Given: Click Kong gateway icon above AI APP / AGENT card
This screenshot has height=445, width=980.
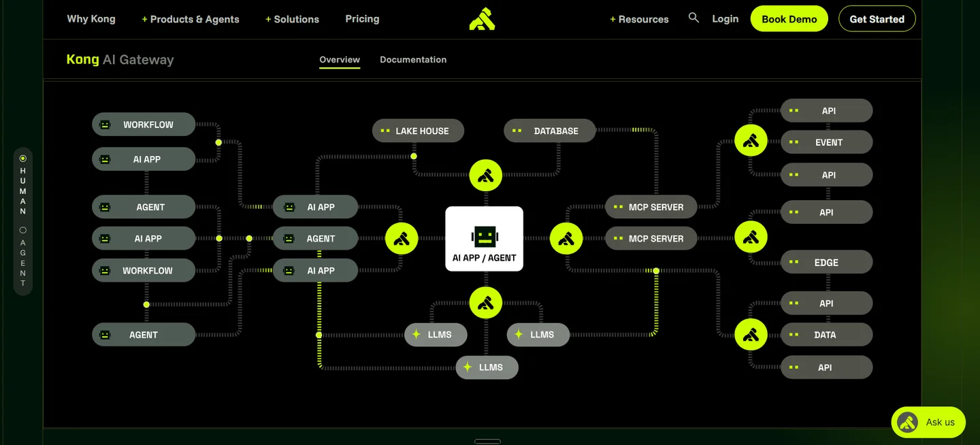Looking at the screenshot, I should tap(486, 175).
